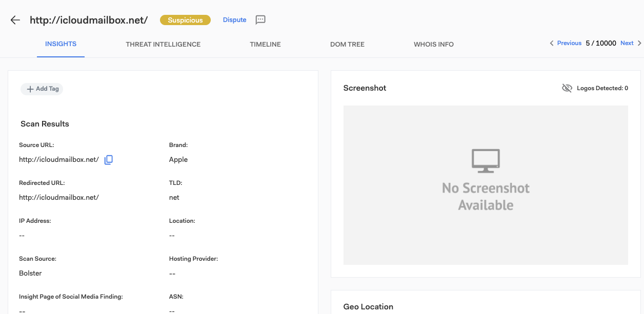This screenshot has width=644, height=314.
Task: Click the Dispute link
Action: point(234,20)
